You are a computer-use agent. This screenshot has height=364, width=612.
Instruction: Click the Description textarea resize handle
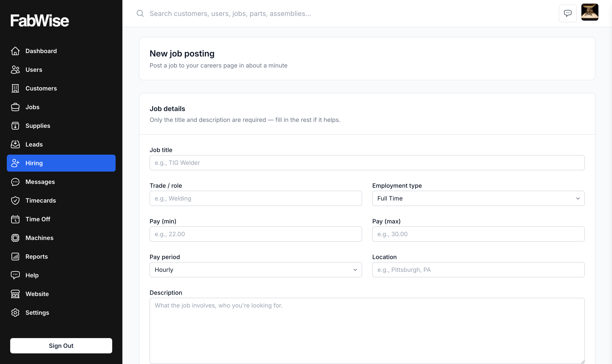[582, 362]
